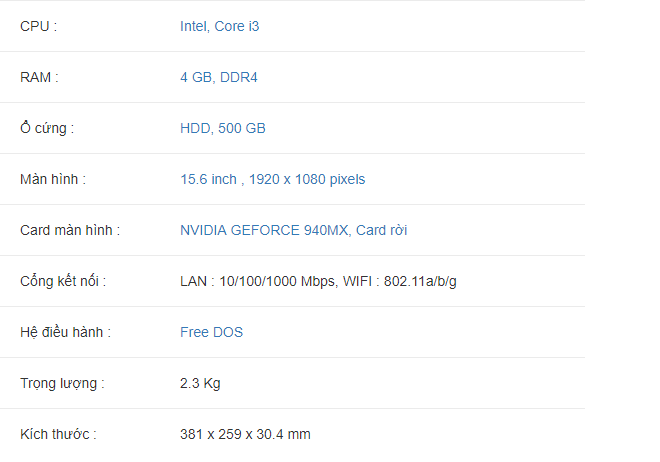Click the CPU row label
The image size is (660, 462).
pyautogui.click(x=38, y=26)
